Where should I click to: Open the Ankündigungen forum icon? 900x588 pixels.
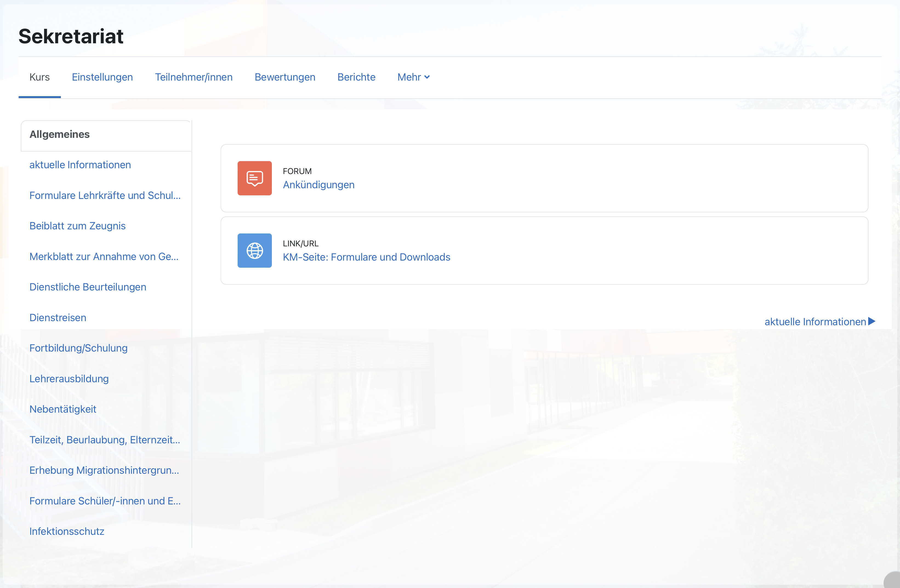coord(254,178)
